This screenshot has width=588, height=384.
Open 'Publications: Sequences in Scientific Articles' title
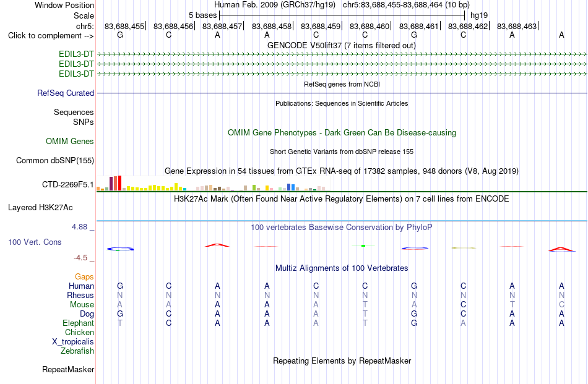pyautogui.click(x=342, y=103)
